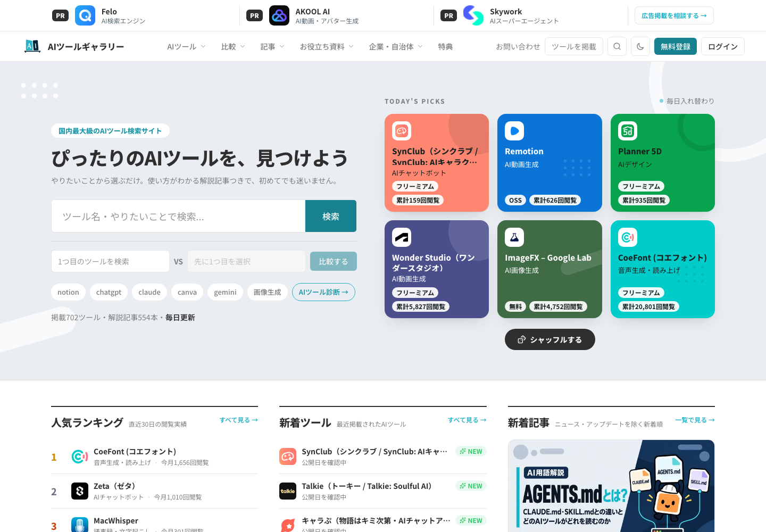The width and height of the screenshot is (766, 532).
Task: Click the NEW badge next to Talkie
Action: tap(471, 486)
